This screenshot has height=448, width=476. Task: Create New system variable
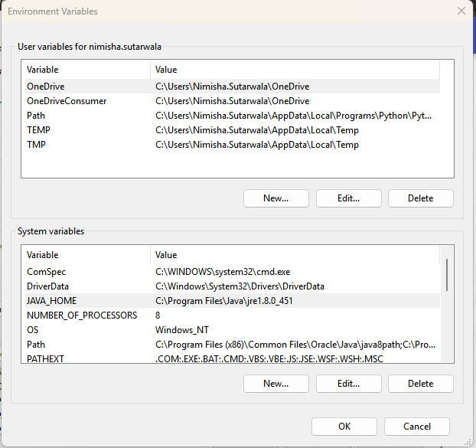275,383
